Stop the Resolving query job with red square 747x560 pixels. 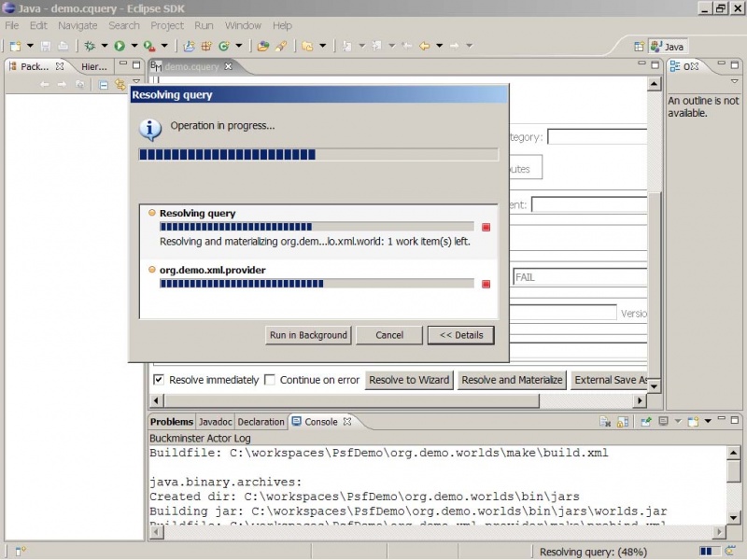pos(486,227)
